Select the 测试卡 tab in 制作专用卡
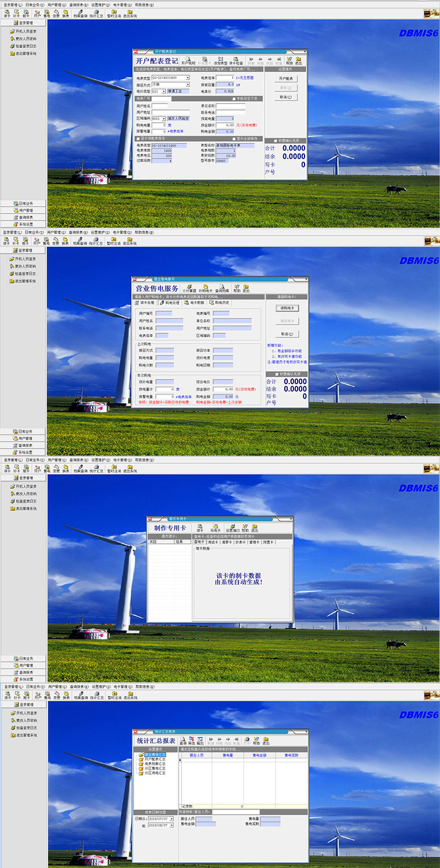Image resolution: width=440 pixels, height=868 pixels. coord(214,542)
